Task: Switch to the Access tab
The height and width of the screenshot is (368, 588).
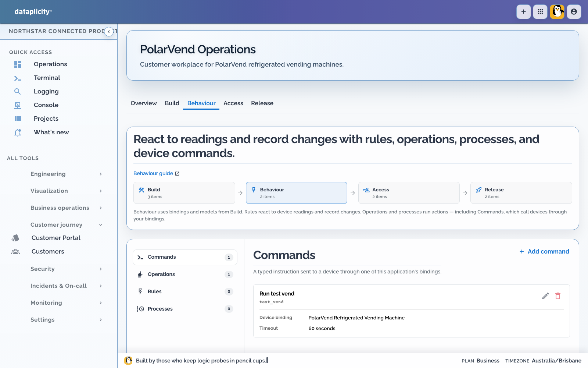Action: point(233,103)
